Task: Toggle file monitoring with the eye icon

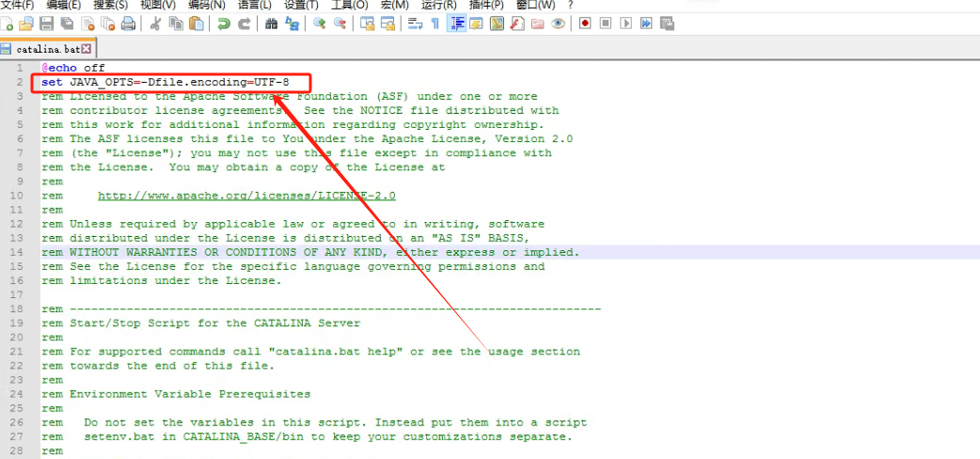Action: (558, 24)
